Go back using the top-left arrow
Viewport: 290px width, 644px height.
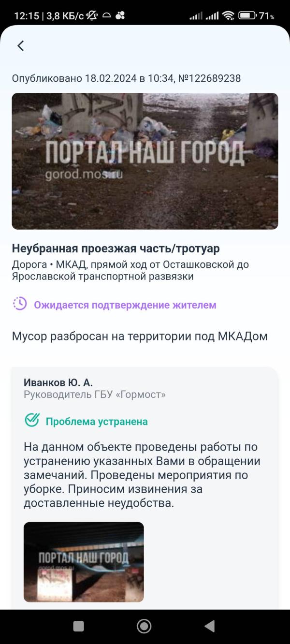pyautogui.click(x=20, y=46)
